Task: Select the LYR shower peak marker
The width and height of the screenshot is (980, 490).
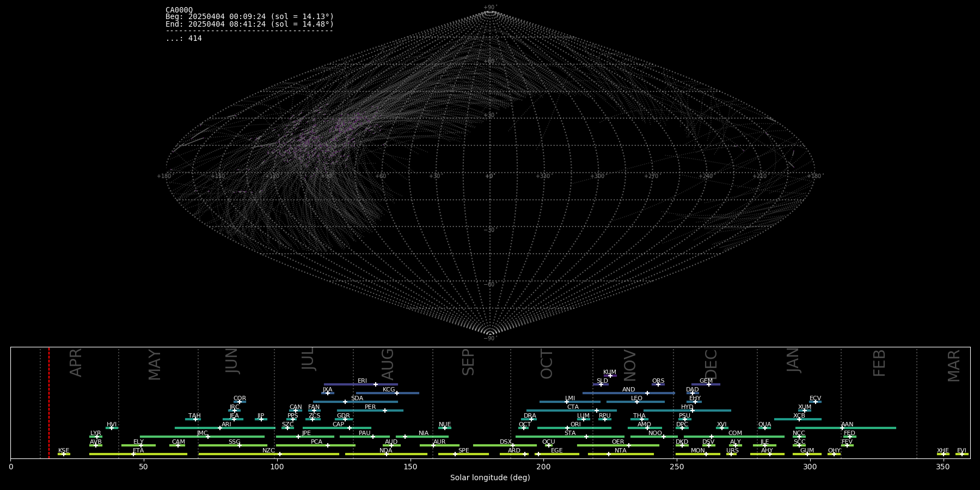Action: (97, 437)
